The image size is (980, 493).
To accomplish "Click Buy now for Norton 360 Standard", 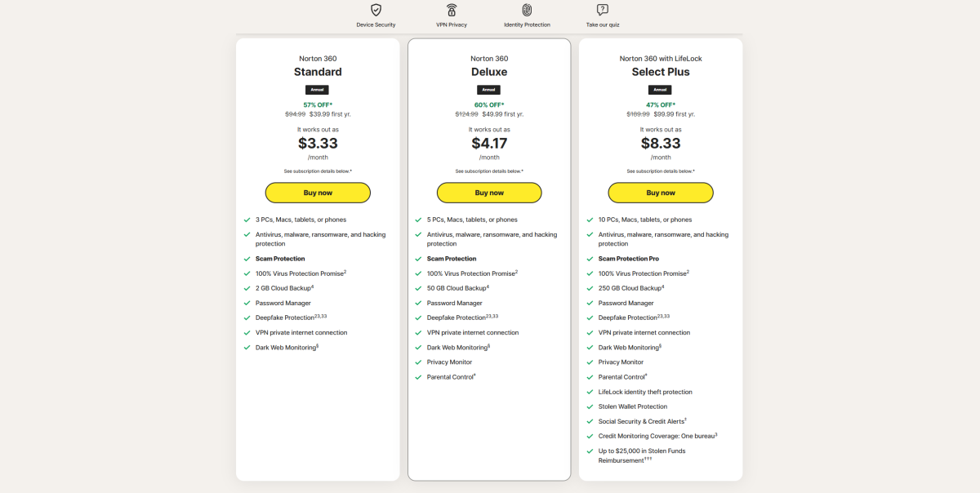I will 317,193.
